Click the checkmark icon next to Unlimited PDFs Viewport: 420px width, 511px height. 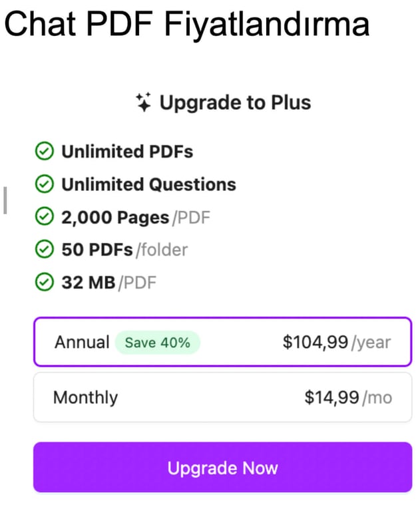(44, 152)
